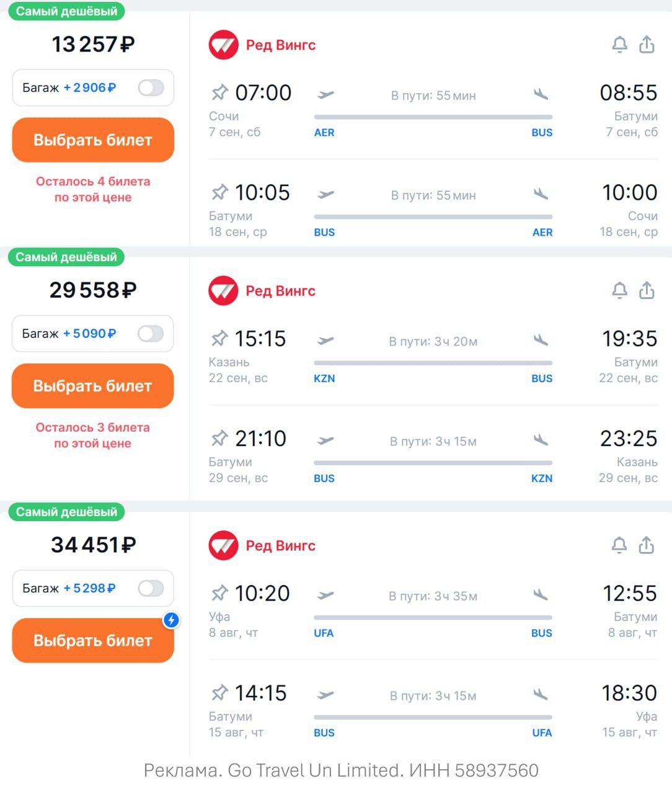Click the bell icon on the Ufa ticket

click(619, 545)
